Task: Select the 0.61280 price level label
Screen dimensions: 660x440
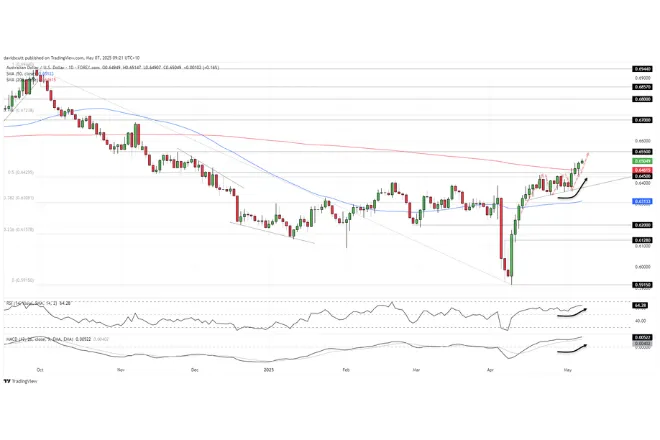Action: 642,240
